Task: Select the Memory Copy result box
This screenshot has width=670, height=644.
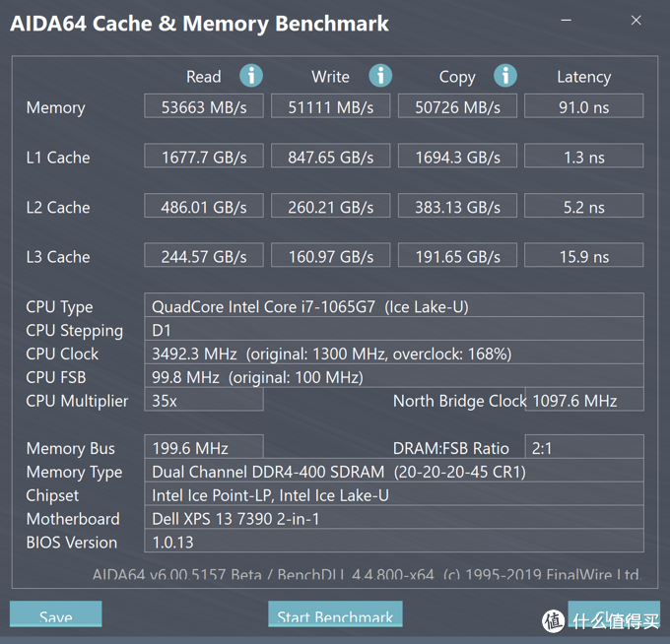Action: (x=457, y=107)
